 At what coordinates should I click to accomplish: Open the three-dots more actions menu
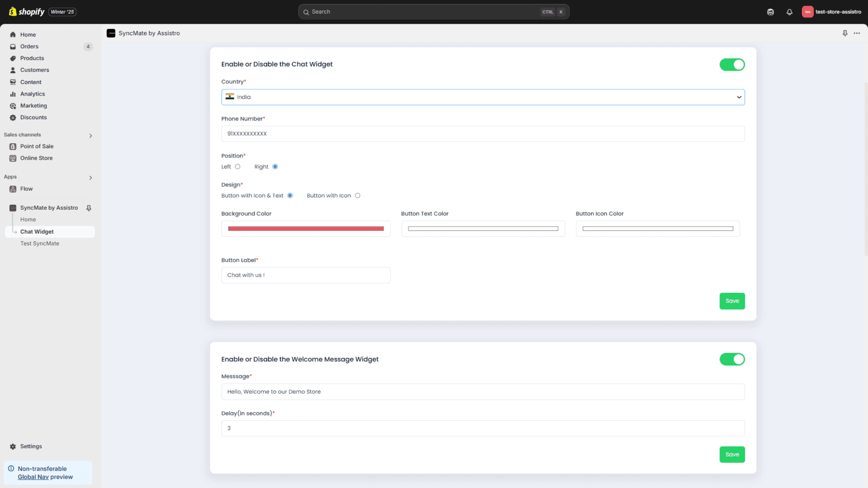(857, 33)
